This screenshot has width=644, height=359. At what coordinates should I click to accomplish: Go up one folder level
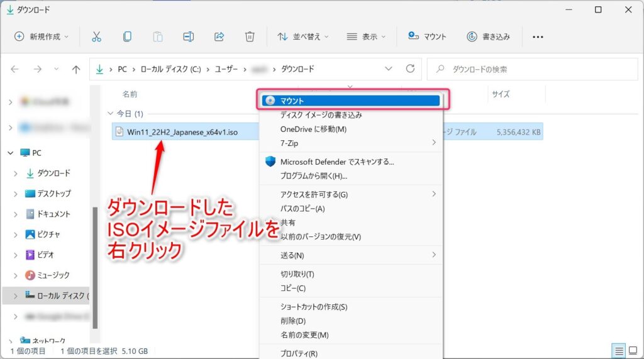coord(76,69)
